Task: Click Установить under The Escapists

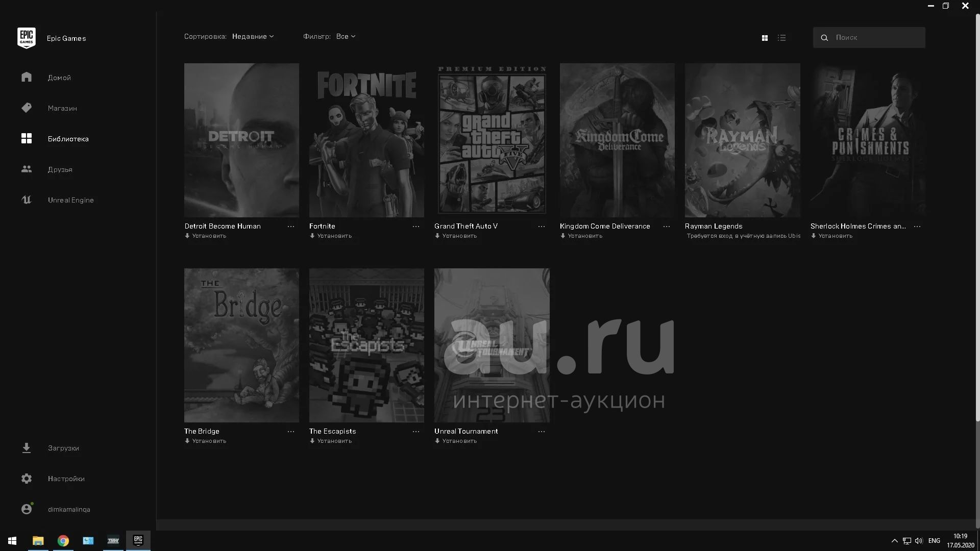Action: pyautogui.click(x=331, y=441)
